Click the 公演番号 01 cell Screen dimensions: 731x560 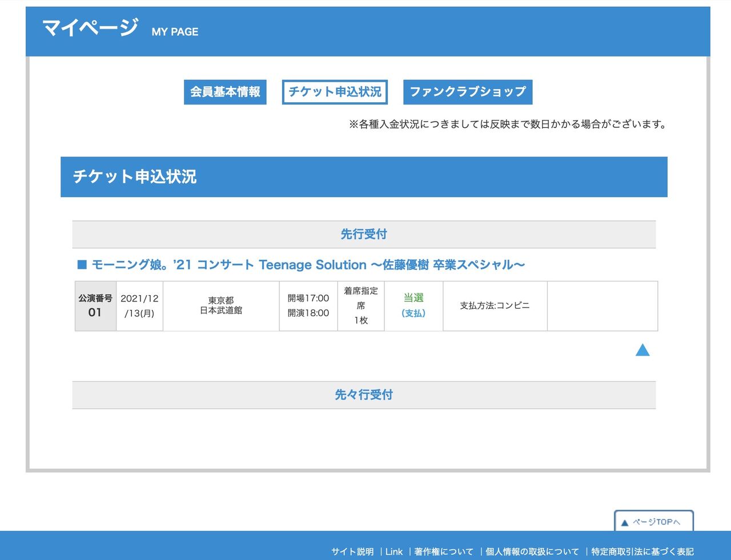tap(95, 306)
